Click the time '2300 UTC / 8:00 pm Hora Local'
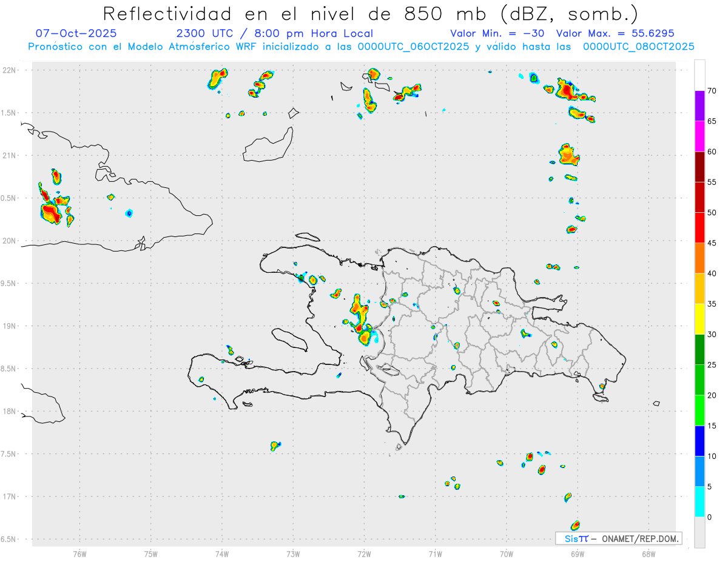Screen dimensions: 728x562 [x=274, y=33]
